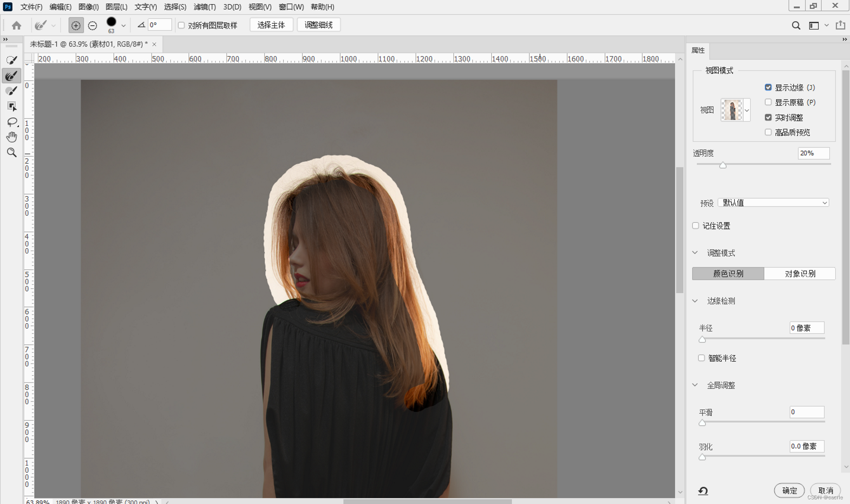Click the brush angle icon
This screenshot has height=504, width=850.
(x=141, y=25)
